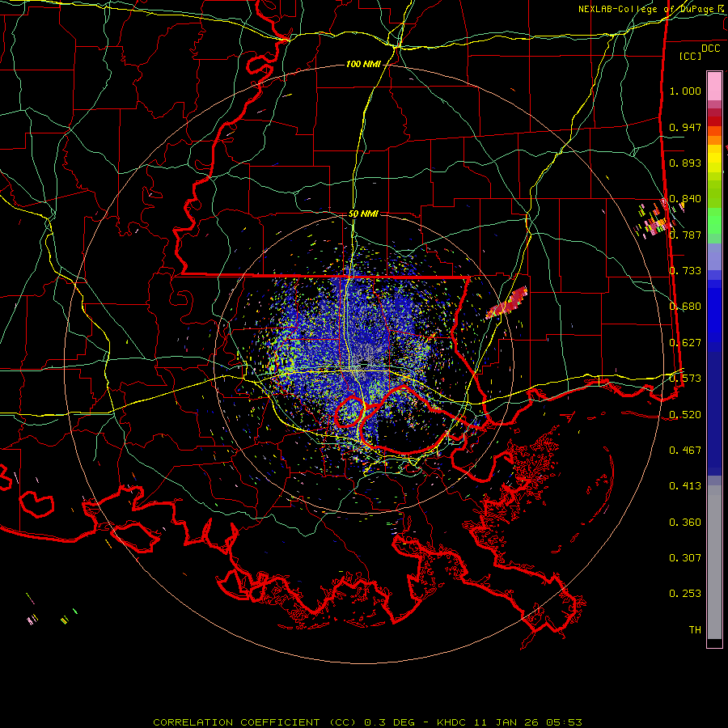Click the gray segment of the color bar
Screen dimensions: 728x728
[x=714, y=562]
